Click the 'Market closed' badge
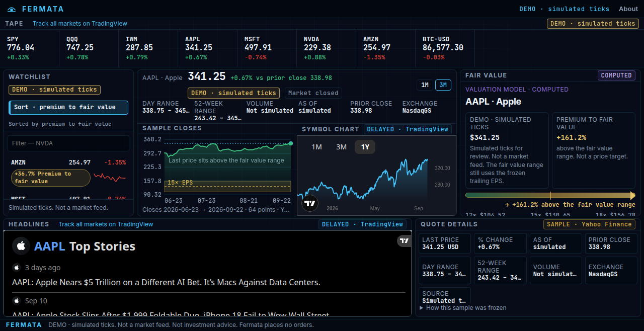Image resolution: width=644 pixels, height=331 pixels. 313,93
